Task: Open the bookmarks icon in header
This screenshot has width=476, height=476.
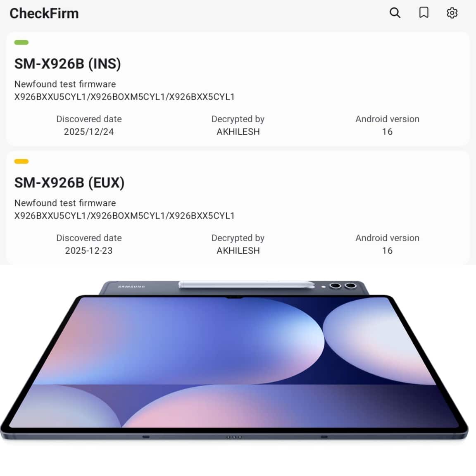Action: (x=424, y=13)
